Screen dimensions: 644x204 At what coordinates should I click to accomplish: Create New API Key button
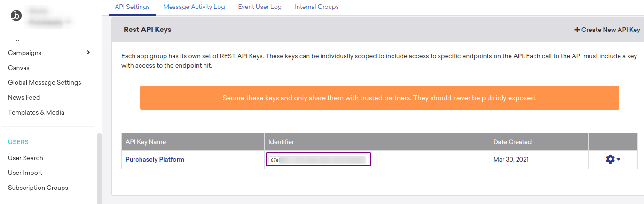pos(606,30)
